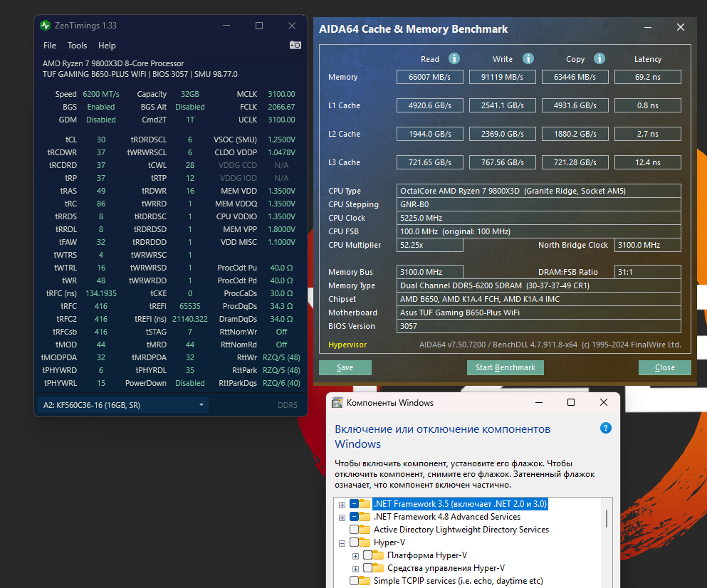Enable the Hyper-V checkbox

(354, 542)
